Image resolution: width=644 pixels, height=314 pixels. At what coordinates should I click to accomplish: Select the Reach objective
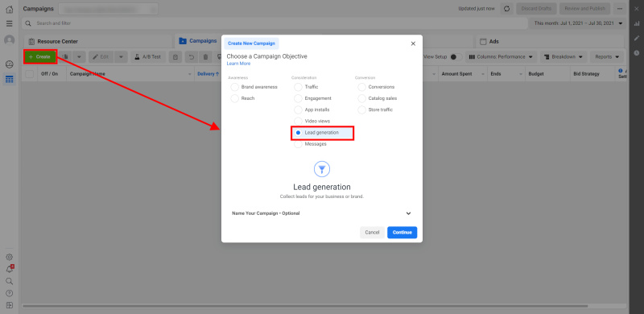pos(235,99)
